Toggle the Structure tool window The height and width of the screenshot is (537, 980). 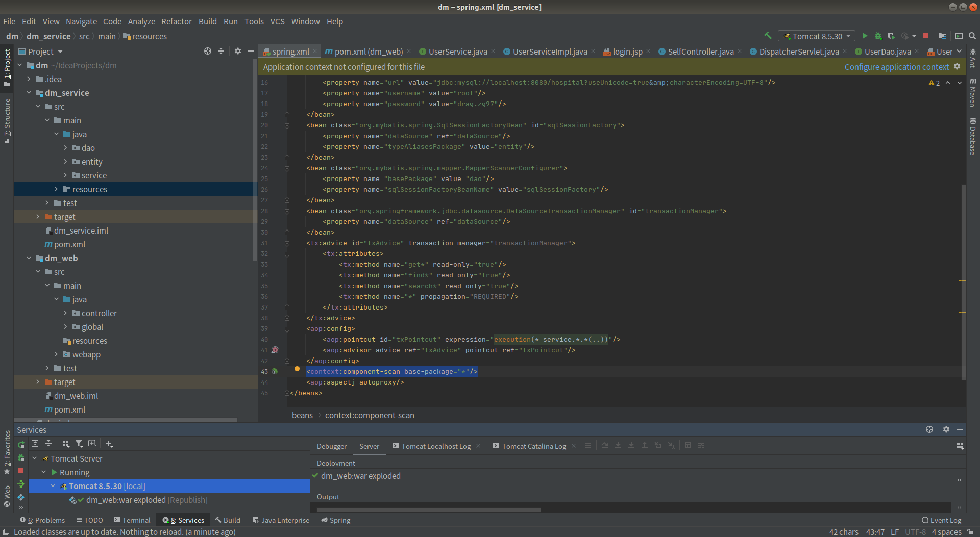7,121
